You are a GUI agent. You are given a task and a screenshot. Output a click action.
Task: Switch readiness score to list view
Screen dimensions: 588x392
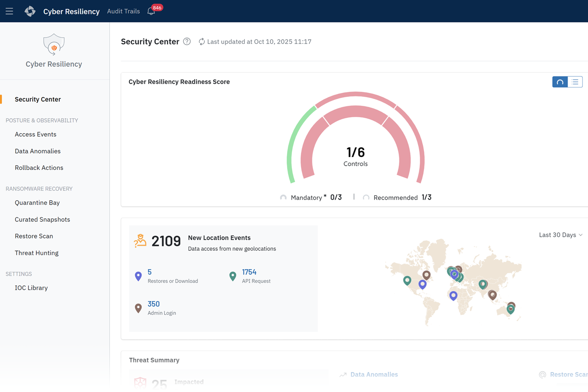(575, 82)
